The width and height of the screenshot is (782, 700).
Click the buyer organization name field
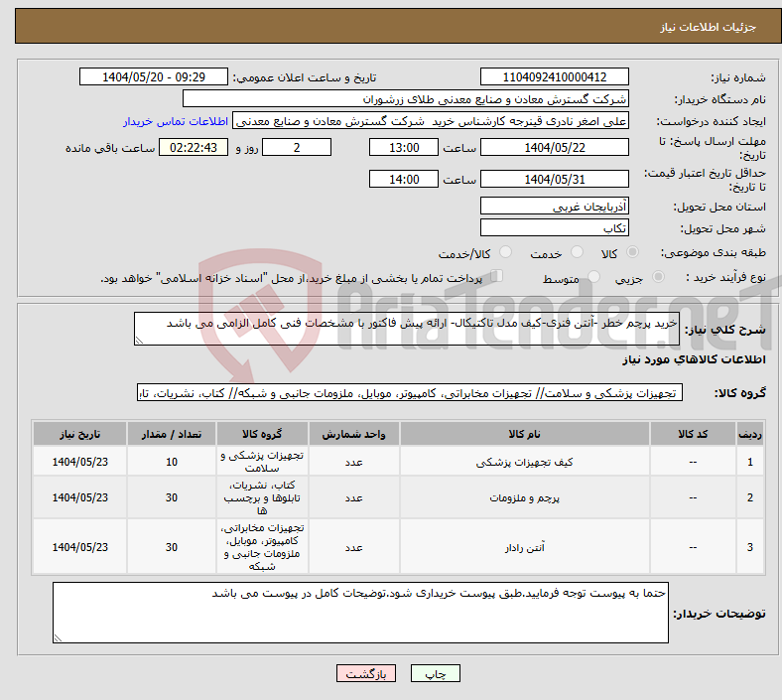(406, 98)
